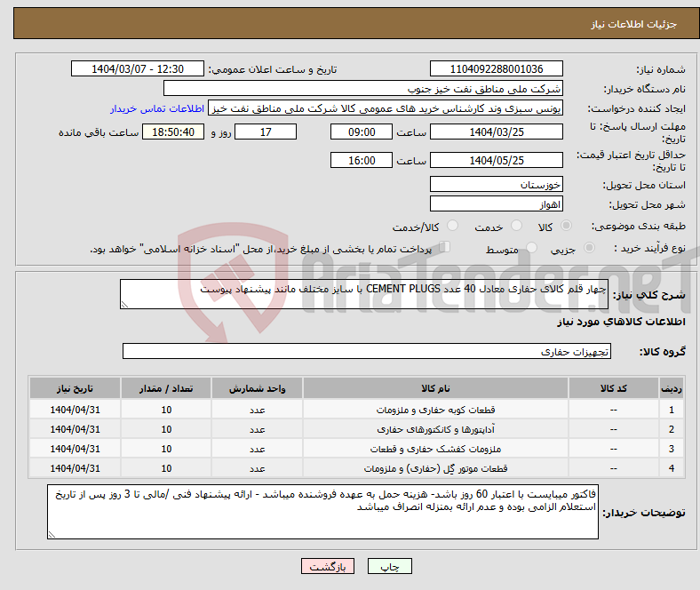Select the row قطعات کوبه حفاری و ملزومات

pyautogui.click(x=435, y=411)
